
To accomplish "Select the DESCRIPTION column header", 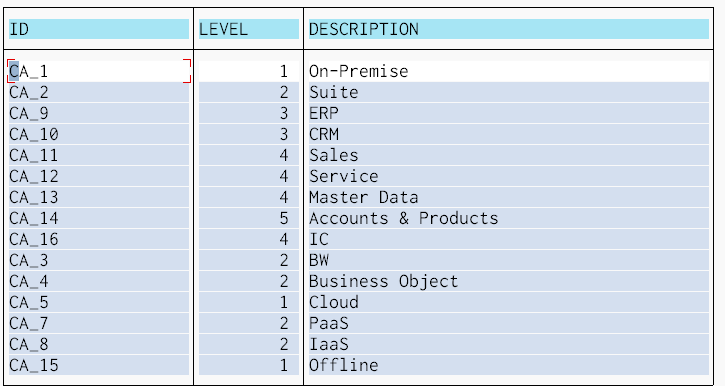I will pyautogui.click(x=509, y=29).
